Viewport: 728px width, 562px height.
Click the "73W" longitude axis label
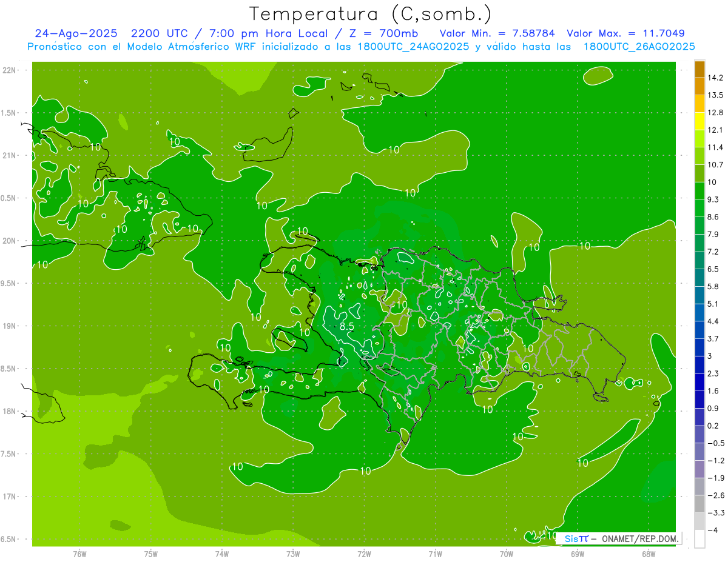pos(293,554)
